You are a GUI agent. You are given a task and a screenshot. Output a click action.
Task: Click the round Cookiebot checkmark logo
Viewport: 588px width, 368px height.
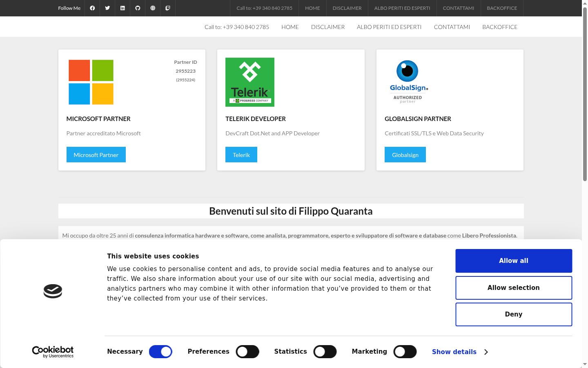[53, 291]
